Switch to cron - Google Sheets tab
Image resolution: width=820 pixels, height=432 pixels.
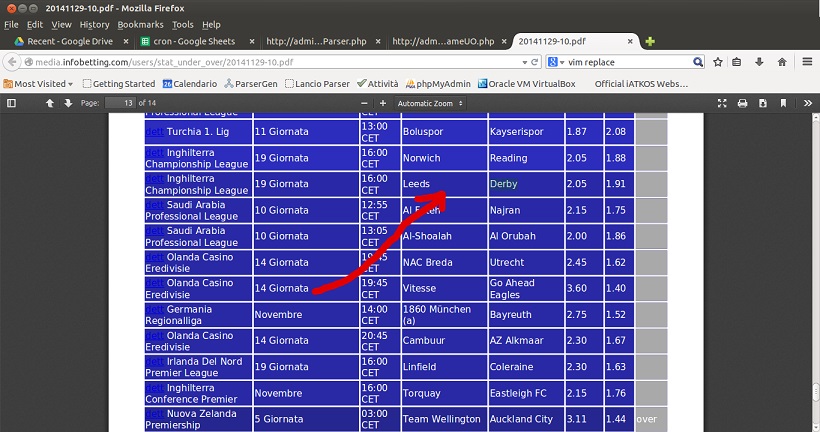193,41
